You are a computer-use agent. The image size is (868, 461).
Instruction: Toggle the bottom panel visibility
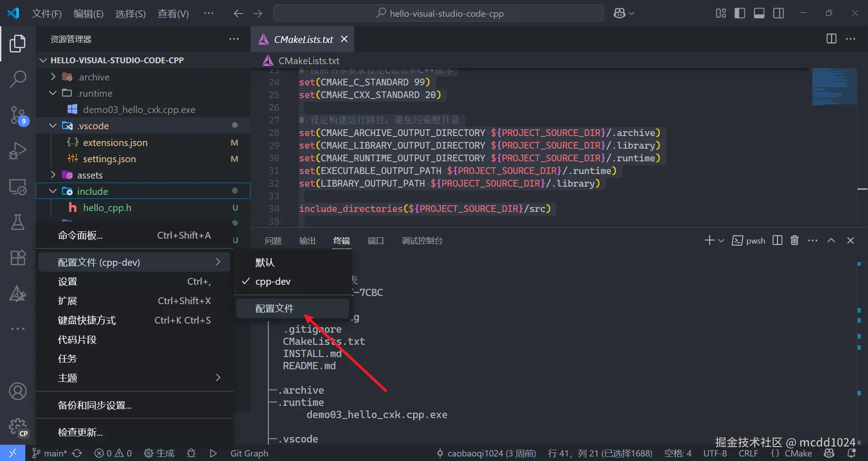pos(759,14)
